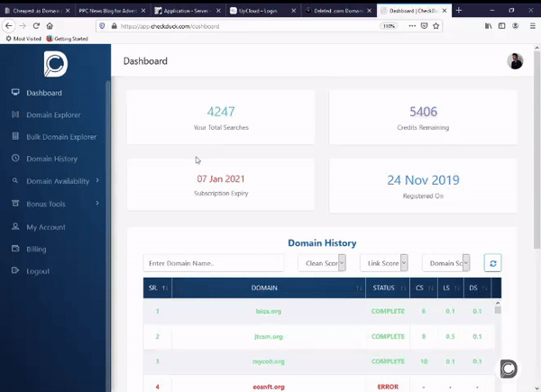Sort table by SR. column
Screen dimensions: 541x392
click(x=158, y=287)
